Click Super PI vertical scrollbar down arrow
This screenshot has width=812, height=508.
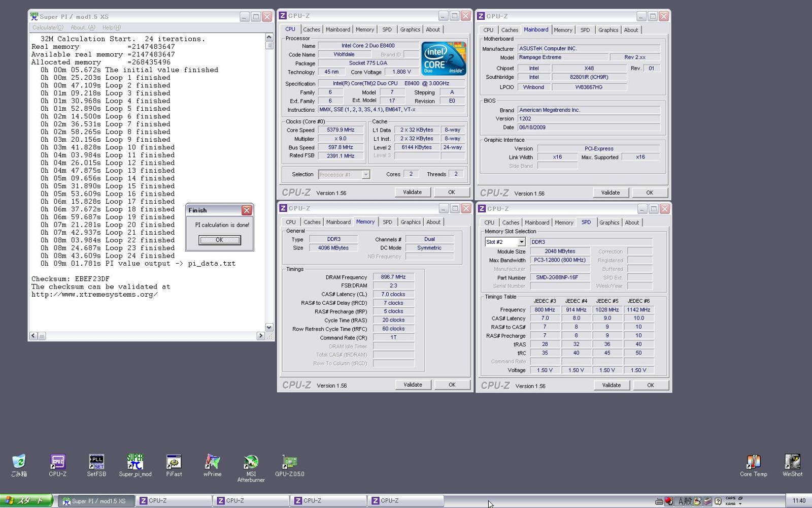point(269,328)
